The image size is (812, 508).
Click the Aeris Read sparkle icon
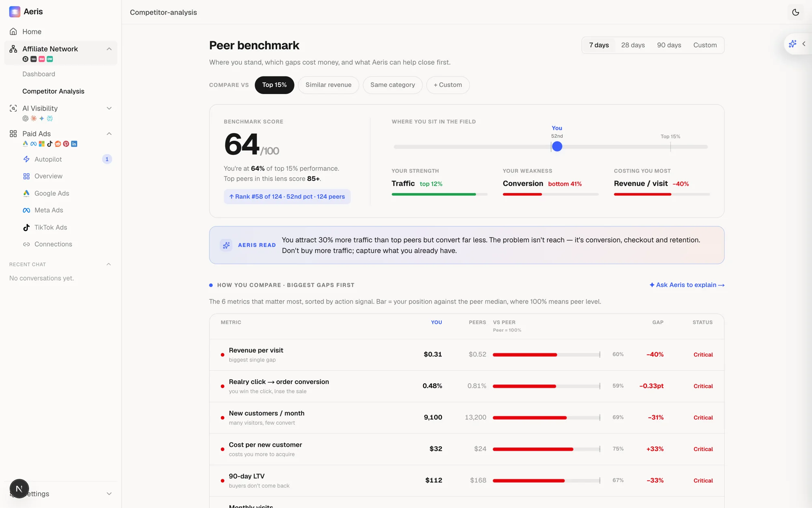pyautogui.click(x=226, y=245)
